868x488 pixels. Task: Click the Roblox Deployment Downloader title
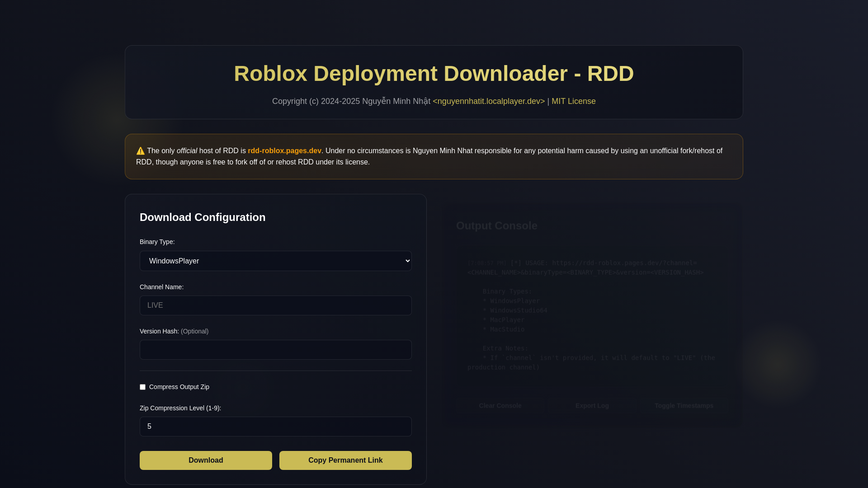[434, 74]
